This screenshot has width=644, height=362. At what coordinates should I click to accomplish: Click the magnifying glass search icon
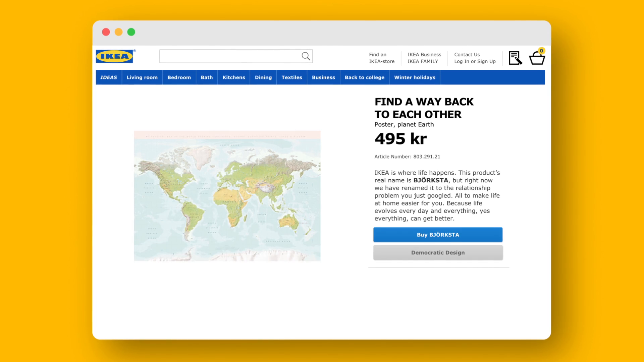click(x=306, y=56)
